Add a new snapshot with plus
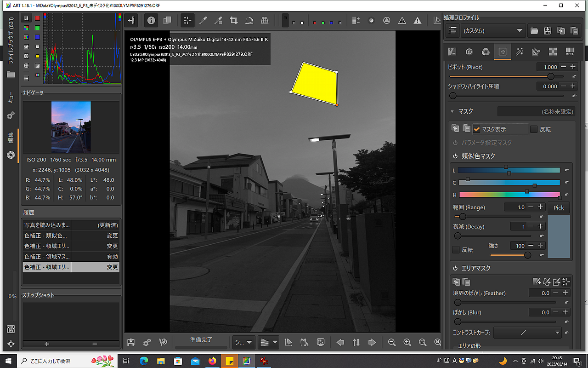Screen dimensions: 588x368 pyautogui.click(x=47, y=344)
